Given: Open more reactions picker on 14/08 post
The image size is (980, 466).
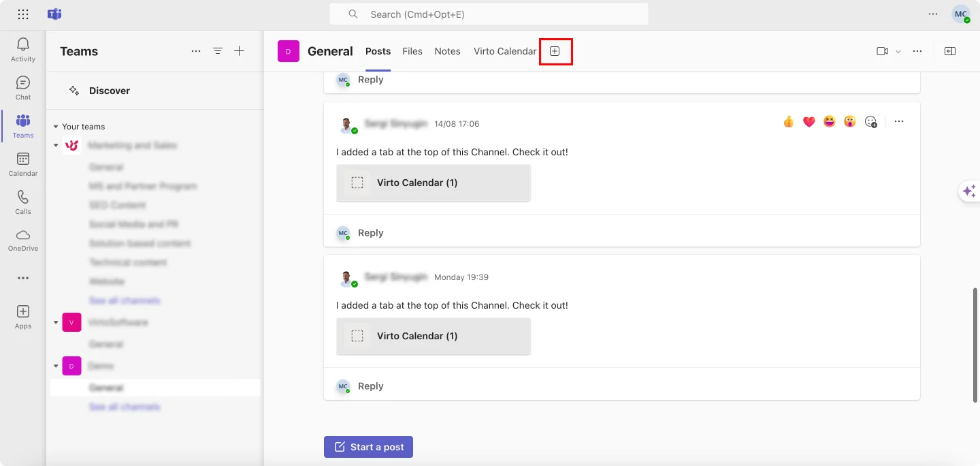Looking at the screenshot, I should click(871, 121).
